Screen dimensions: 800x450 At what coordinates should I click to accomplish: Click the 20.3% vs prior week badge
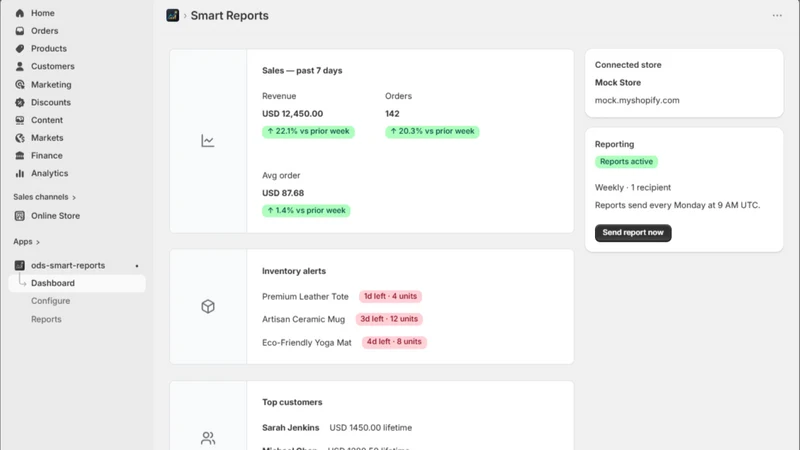[x=432, y=132]
